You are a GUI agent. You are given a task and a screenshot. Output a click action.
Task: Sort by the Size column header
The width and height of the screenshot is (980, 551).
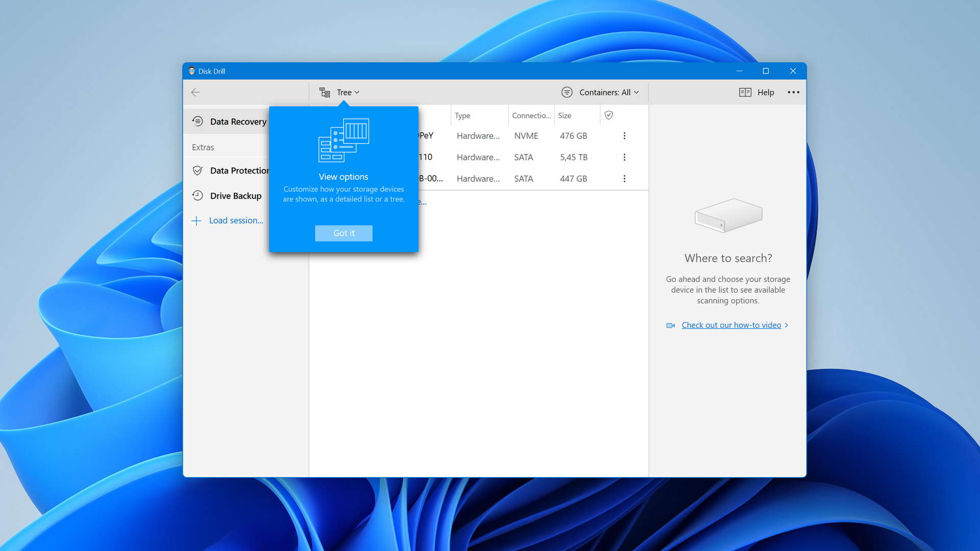577,116
